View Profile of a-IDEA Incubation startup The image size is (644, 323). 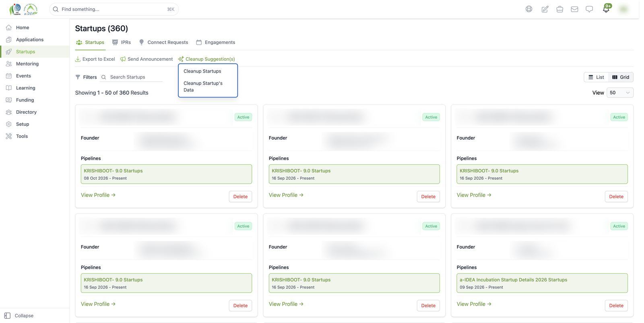[474, 304]
